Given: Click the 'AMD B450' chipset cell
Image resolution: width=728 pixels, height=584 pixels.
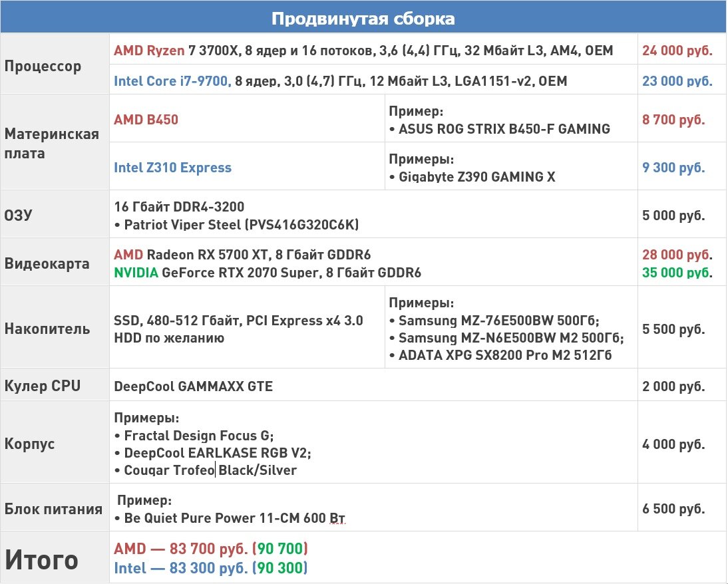Looking at the screenshot, I should pyautogui.click(x=146, y=119).
